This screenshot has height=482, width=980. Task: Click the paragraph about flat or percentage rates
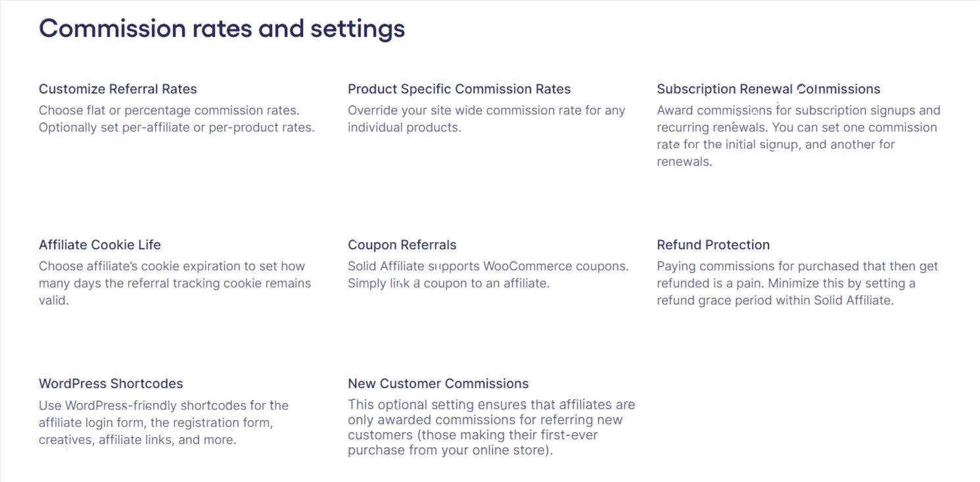[176, 119]
